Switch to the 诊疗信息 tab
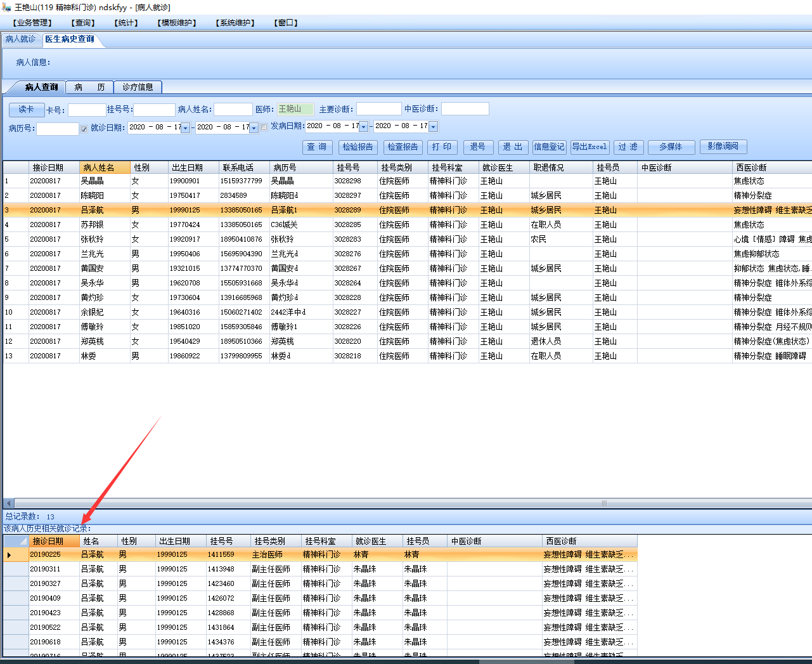812x664 pixels. (x=138, y=87)
